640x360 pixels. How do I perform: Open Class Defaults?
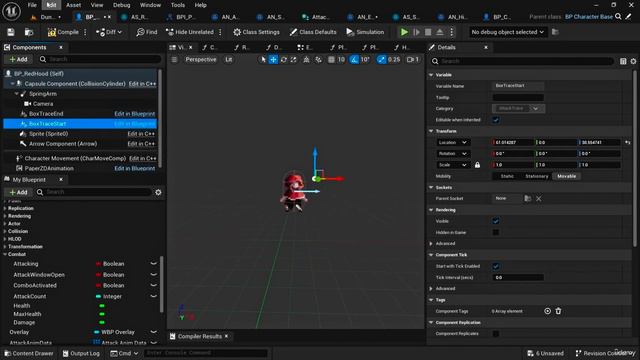tap(313, 32)
